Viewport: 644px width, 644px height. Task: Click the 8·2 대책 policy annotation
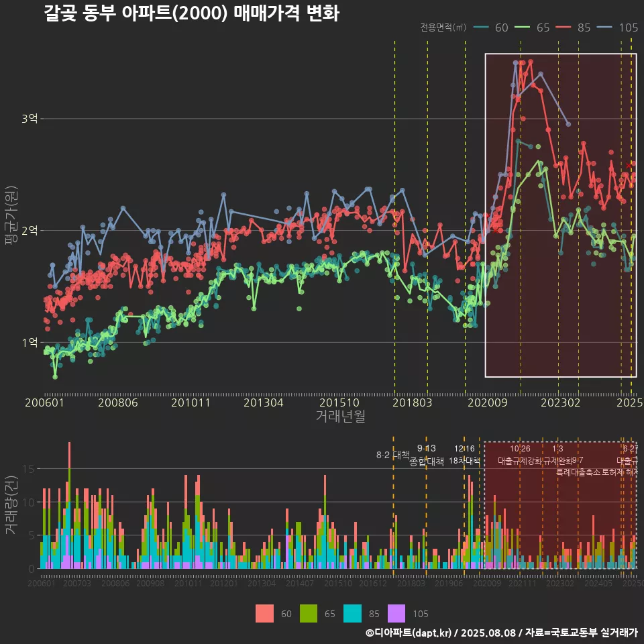[x=393, y=455]
